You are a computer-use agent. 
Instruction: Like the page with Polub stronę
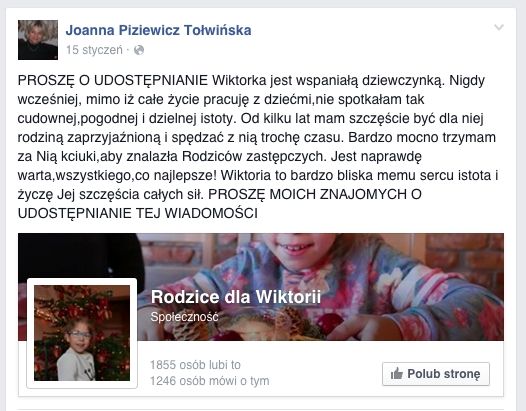click(436, 374)
